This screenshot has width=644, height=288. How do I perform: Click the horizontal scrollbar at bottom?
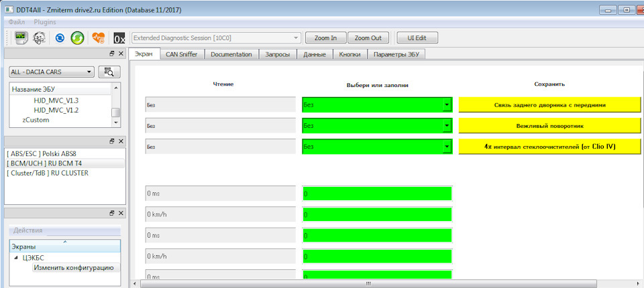point(368,283)
